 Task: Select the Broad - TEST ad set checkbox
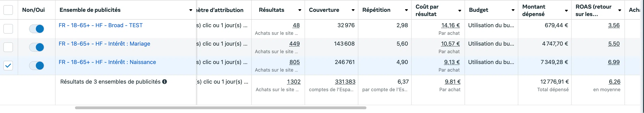[8, 29]
